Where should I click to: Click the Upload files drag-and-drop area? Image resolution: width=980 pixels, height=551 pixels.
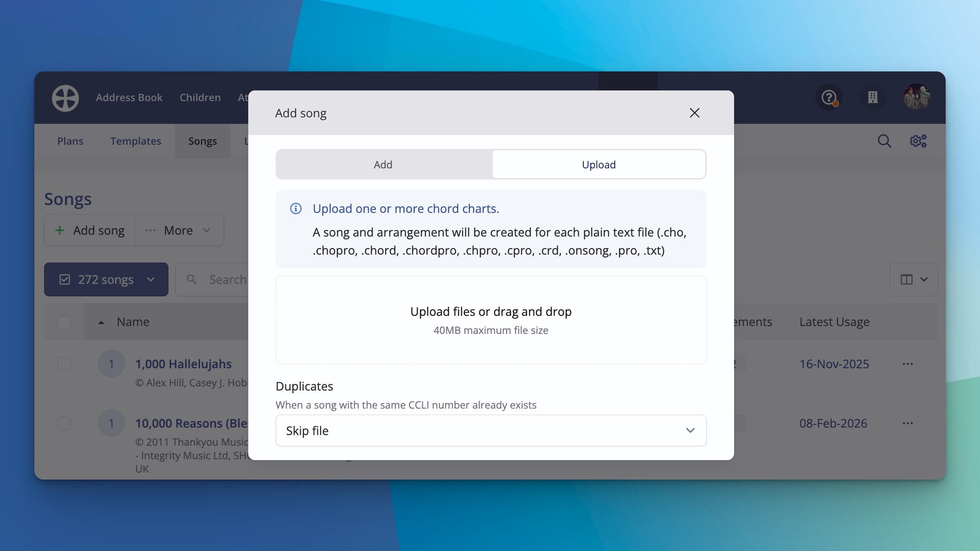pos(490,320)
